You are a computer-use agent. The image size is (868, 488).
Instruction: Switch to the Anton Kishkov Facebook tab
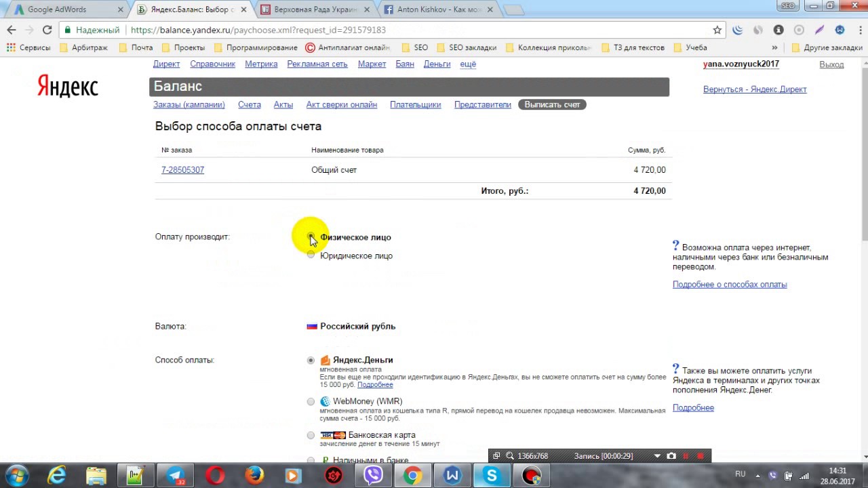[x=436, y=9]
